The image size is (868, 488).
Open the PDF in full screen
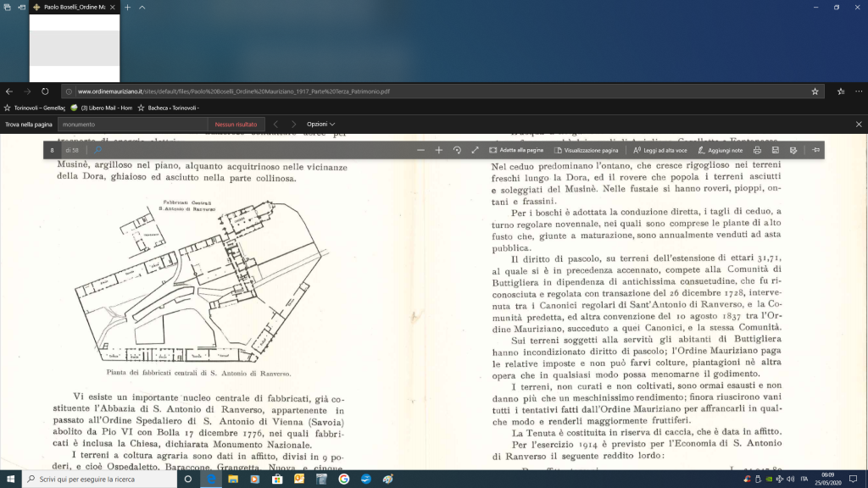(475, 150)
